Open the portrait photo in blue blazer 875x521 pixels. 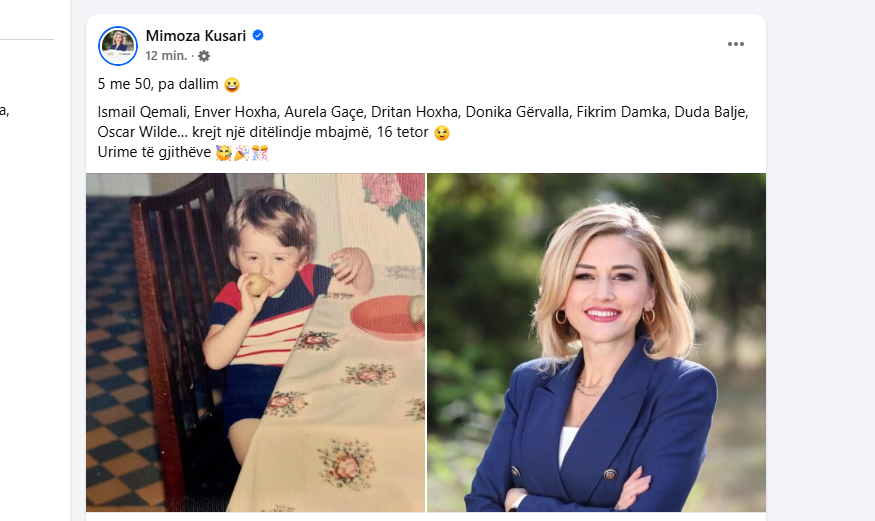[597, 342]
